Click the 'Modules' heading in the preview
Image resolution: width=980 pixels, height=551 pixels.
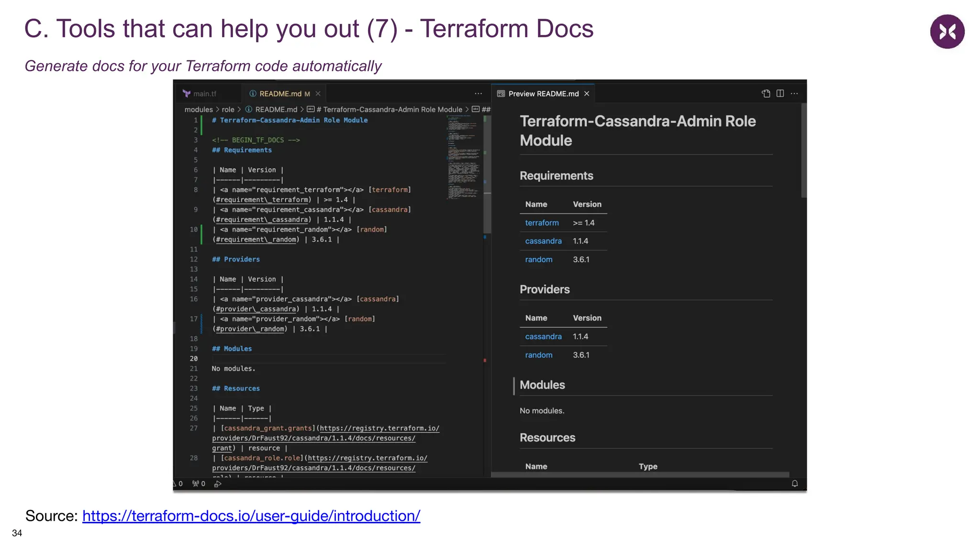[542, 386]
